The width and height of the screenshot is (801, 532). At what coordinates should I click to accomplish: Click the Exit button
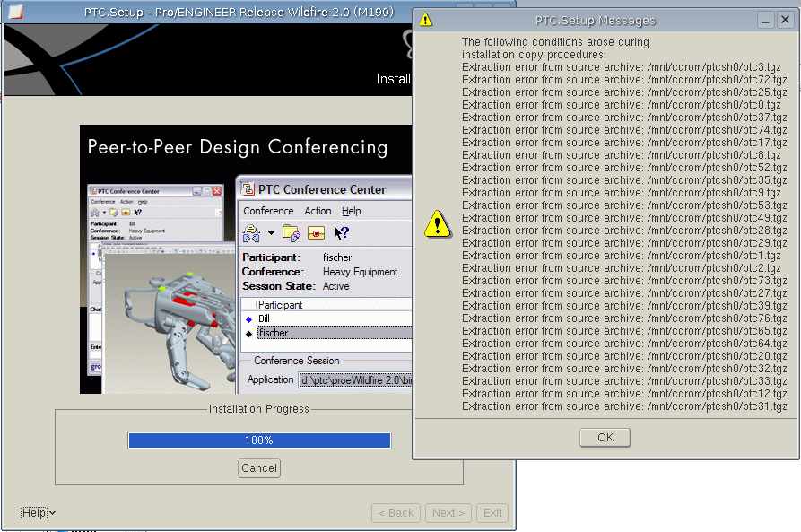pyautogui.click(x=492, y=513)
